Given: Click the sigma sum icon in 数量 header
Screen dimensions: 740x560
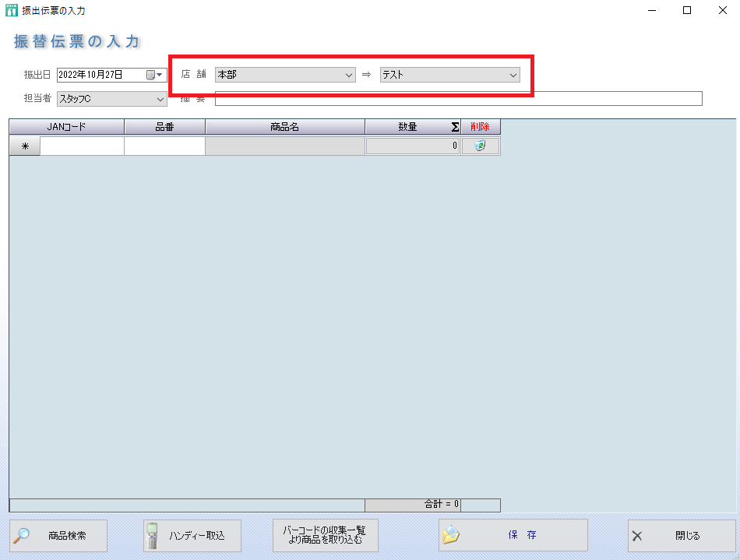Looking at the screenshot, I should click(454, 127).
